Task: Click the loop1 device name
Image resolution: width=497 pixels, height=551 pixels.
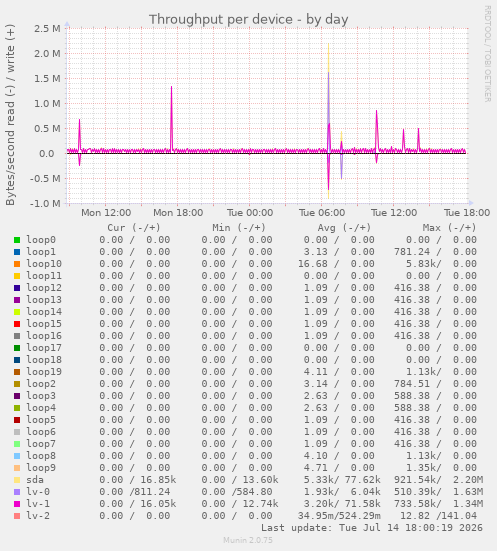Action: point(41,252)
